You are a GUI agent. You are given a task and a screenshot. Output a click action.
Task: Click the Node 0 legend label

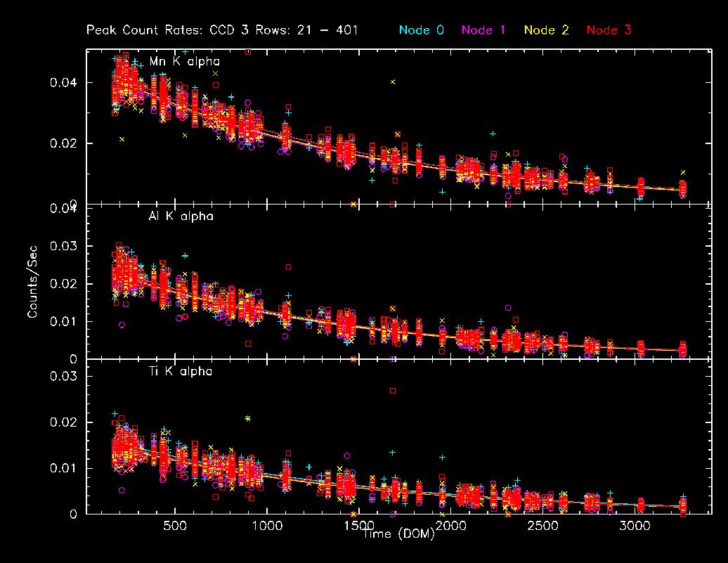[x=422, y=30]
